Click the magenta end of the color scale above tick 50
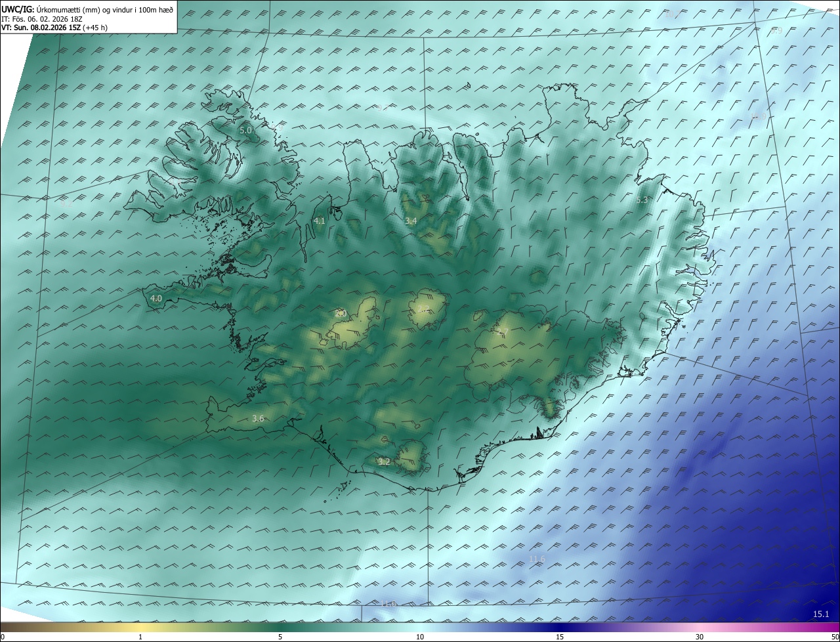 tap(833, 627)
